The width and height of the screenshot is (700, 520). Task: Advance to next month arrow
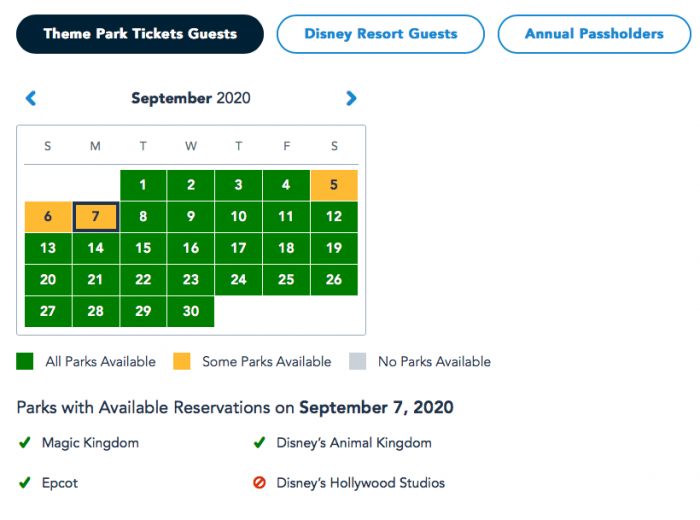tap(351, 98)
